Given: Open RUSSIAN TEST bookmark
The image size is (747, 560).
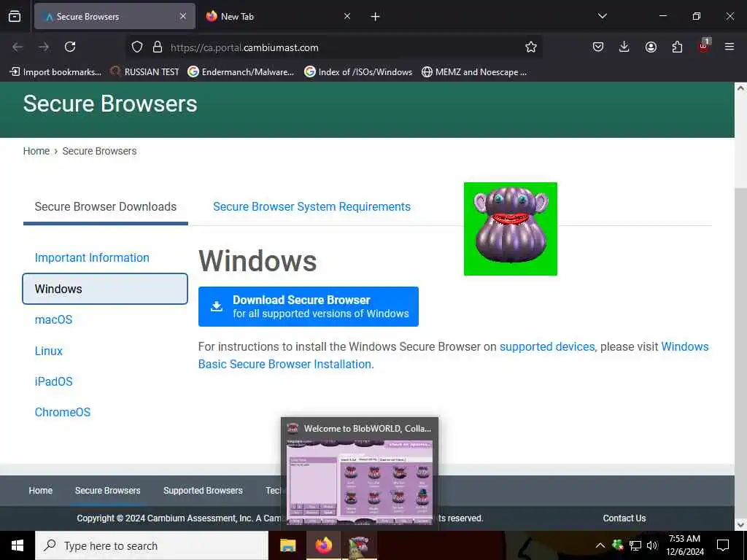Looking at the screenshot, I should [x=145, y=72].
